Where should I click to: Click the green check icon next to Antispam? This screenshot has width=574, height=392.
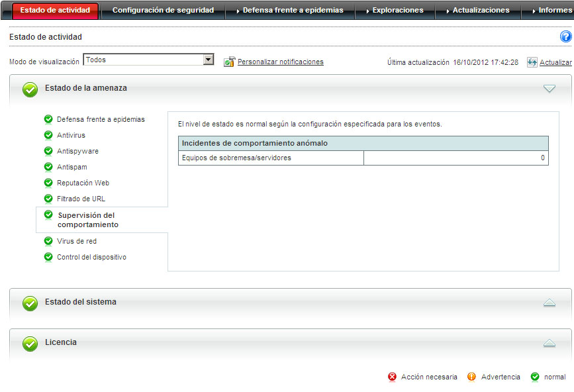[x=48, y=167]
